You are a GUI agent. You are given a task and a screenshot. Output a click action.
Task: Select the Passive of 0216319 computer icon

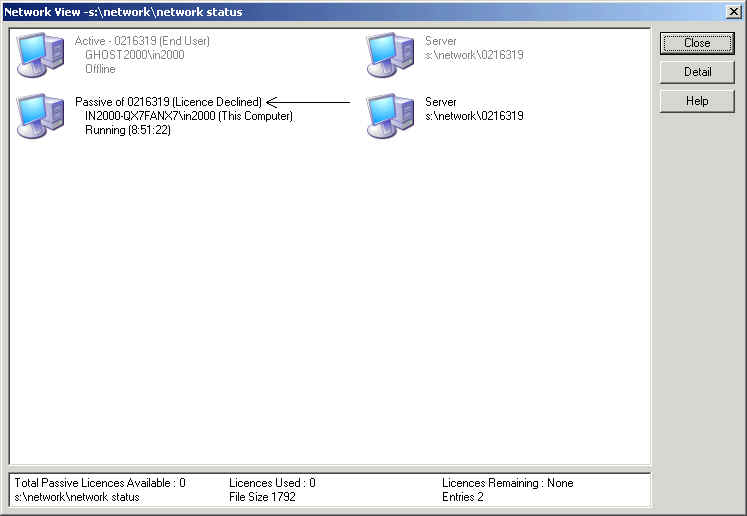(40, 116)
